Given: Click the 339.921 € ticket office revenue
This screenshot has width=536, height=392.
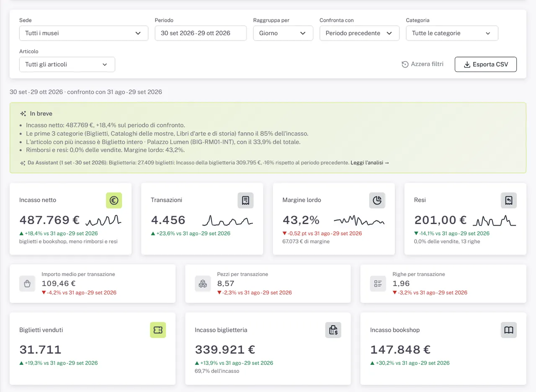Looking at the screenshot, I should [225, 349].
